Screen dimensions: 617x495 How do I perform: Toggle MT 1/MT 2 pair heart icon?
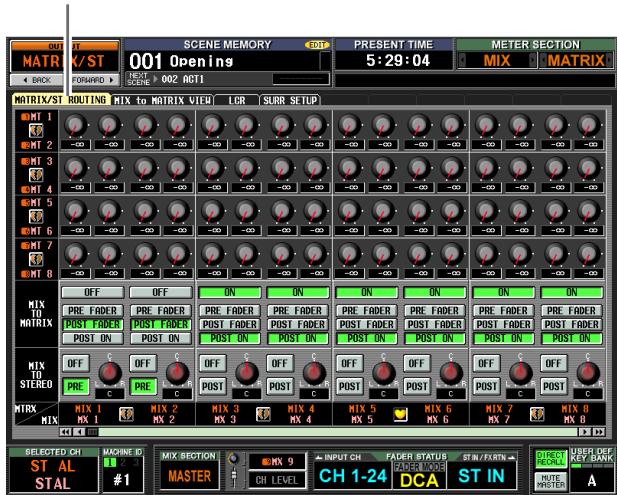click(36, 131)
